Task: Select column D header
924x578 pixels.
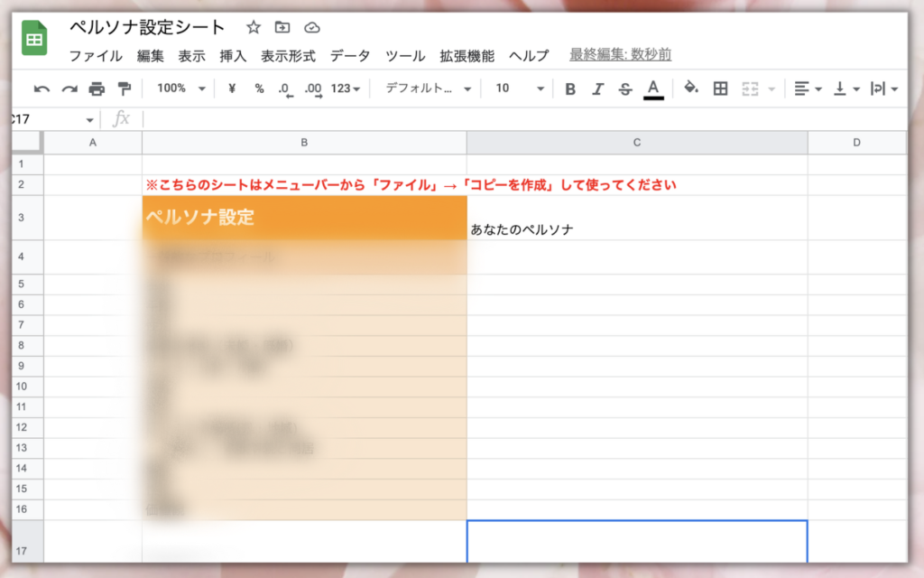Action: tap(857, 143)
